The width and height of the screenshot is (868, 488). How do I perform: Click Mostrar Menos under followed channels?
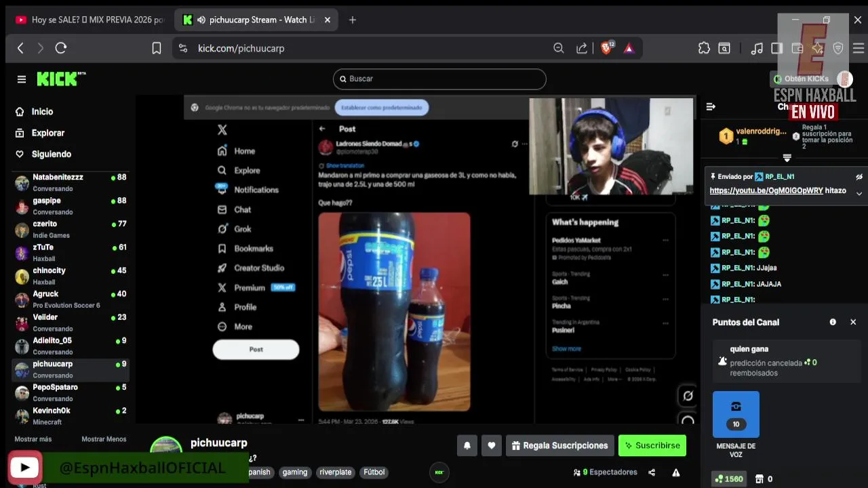coord(104,439)
